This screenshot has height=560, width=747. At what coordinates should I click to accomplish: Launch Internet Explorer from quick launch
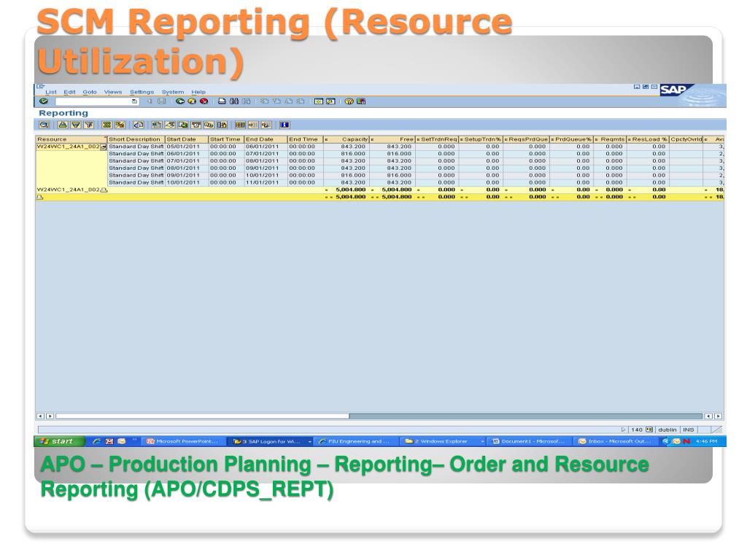click(x=97, y=441)
